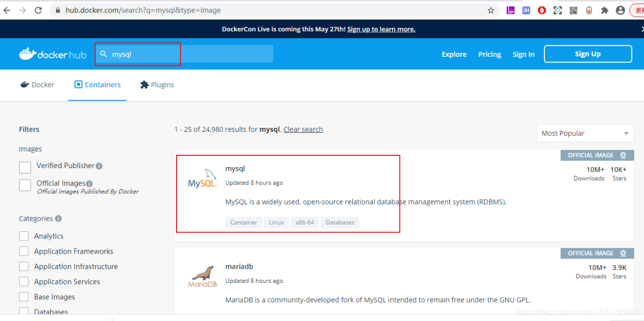Click the mariadb 3.9K Stars count

(619, 268)
